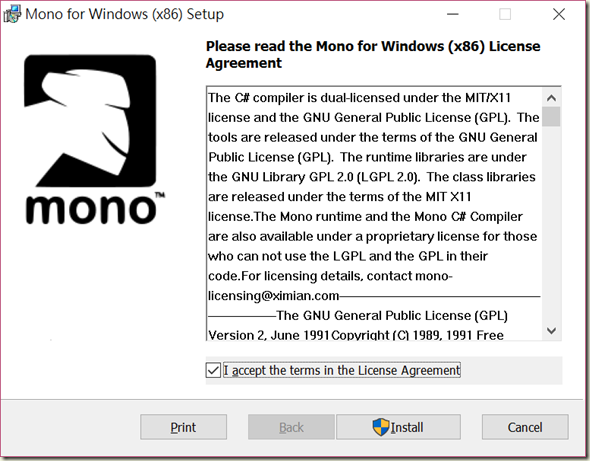This screenshot has height=461, width=590.
Task: Click the installer icon in title bar
Action: pos(12,14)
